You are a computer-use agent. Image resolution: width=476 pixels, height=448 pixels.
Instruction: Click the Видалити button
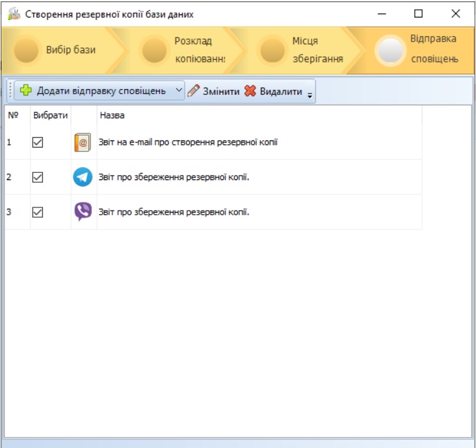(x=273, y=91)
